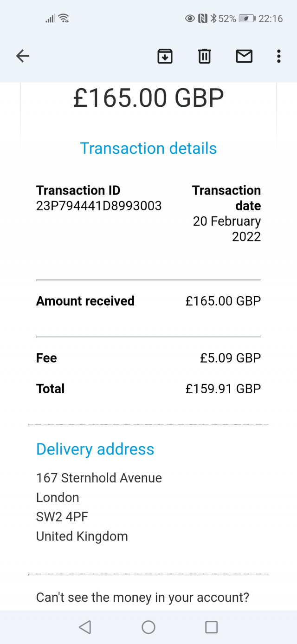
Task: Tap the Total £159.91 GBP value
Action: (223, 389)
